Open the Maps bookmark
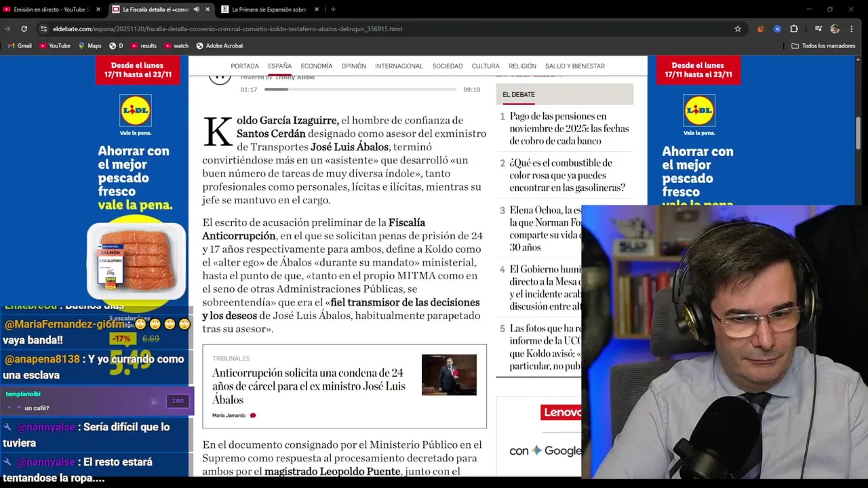 [90, 46]
